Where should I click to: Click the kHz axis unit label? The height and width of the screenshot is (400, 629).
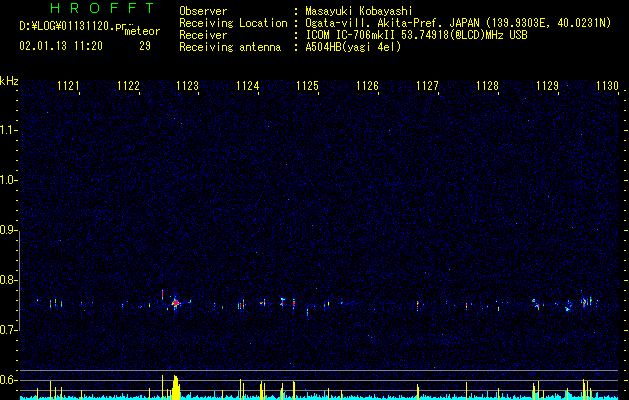click(x=9, y=81)
